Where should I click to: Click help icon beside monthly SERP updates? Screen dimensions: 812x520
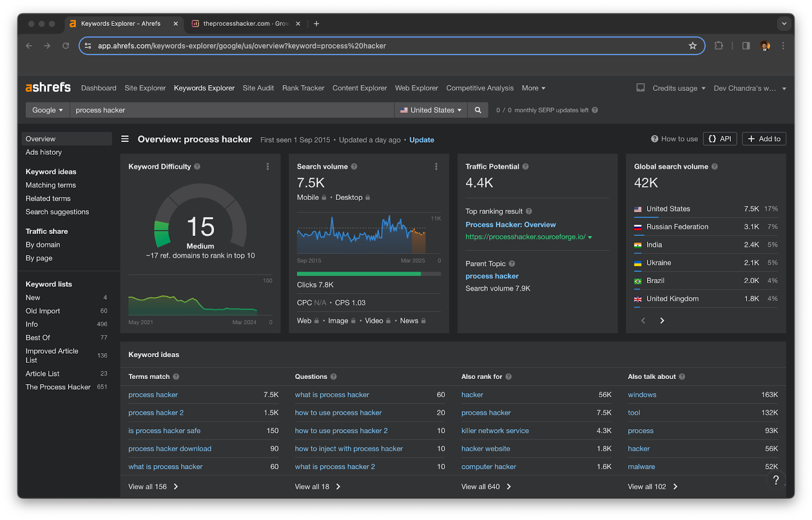point(595,110)
